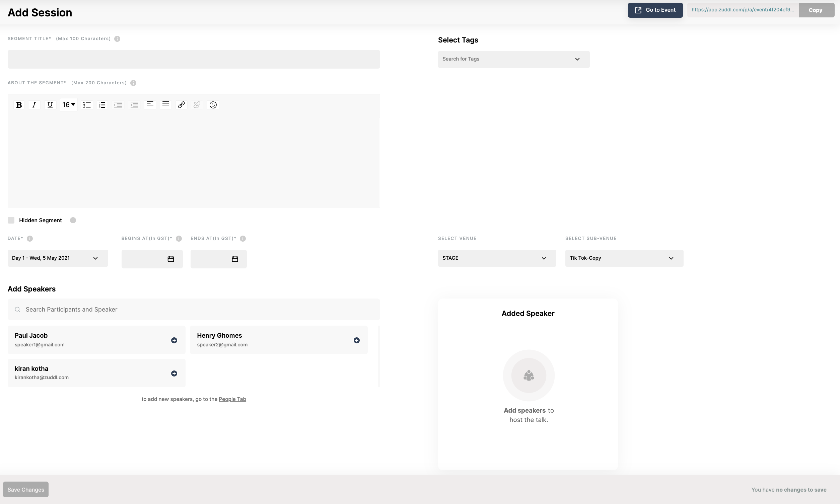840x504 pixels.
Task: Enable the Hidden Segment checkbox
Action: [11, 221]
